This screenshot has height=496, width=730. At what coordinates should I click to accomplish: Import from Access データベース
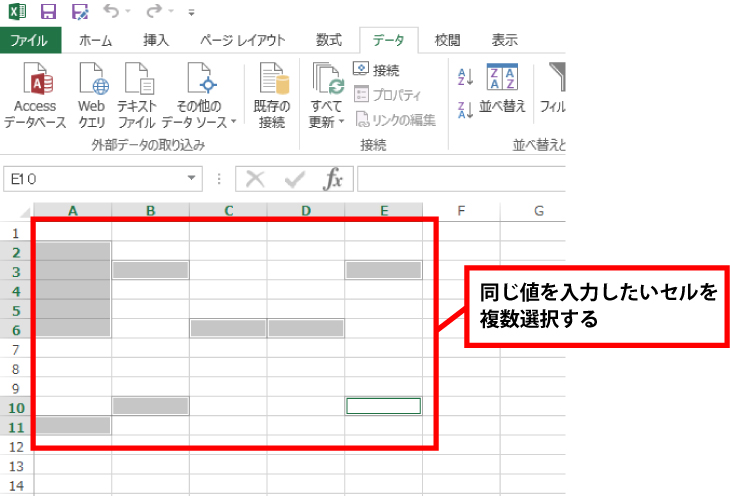35,96
